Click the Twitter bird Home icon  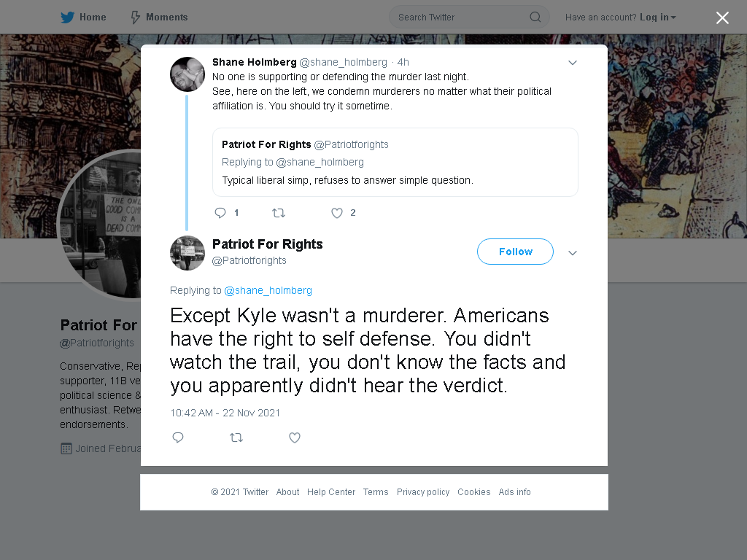click(67, 17)
